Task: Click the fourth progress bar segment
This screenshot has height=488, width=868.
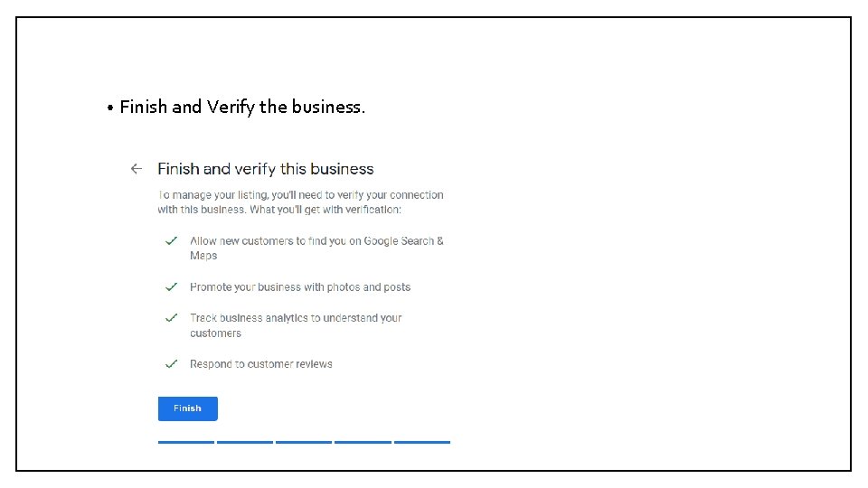Action: click(363, 442)
